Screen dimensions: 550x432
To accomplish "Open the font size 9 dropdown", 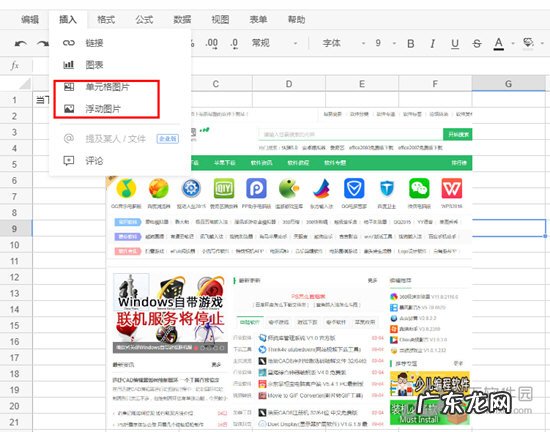I will coord(385,43).
